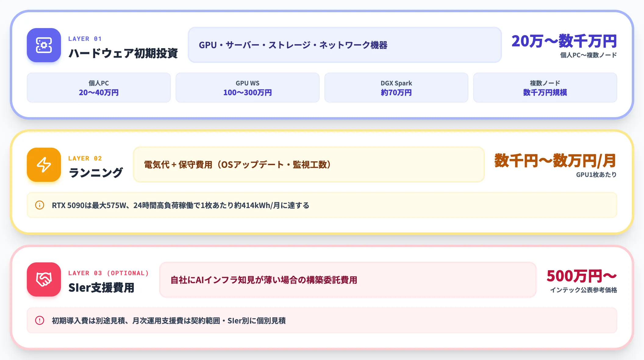Click the 自社にAIインフラ知見 description box
Screen dimensions: 644x360
pos(348,280)
